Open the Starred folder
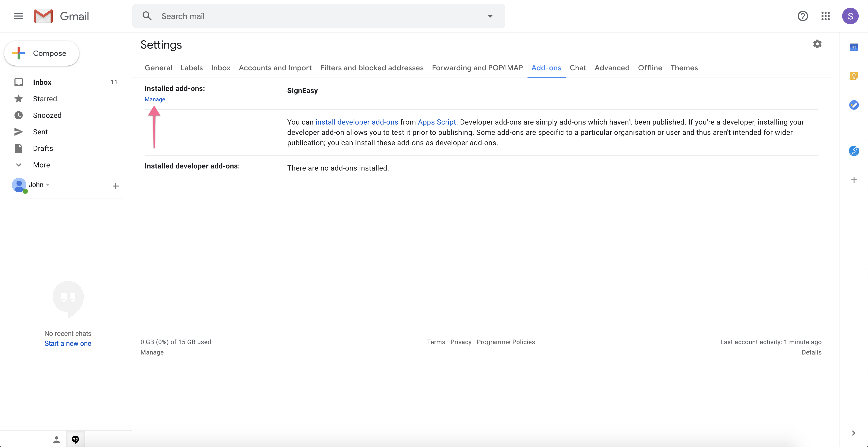 [x=45, y=99]
